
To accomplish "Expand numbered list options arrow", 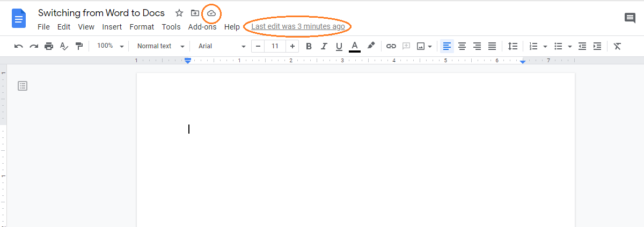I will [545, 47].
